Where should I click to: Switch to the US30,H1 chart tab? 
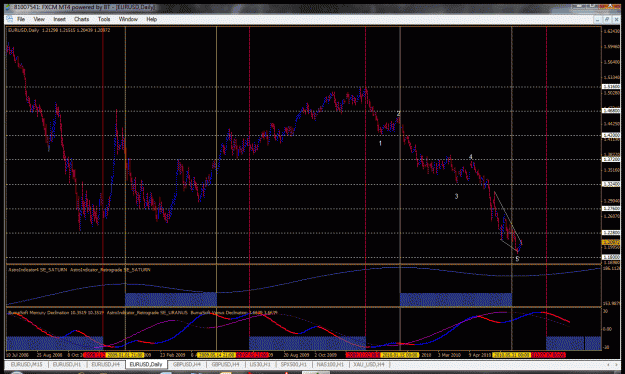(260, 364)
